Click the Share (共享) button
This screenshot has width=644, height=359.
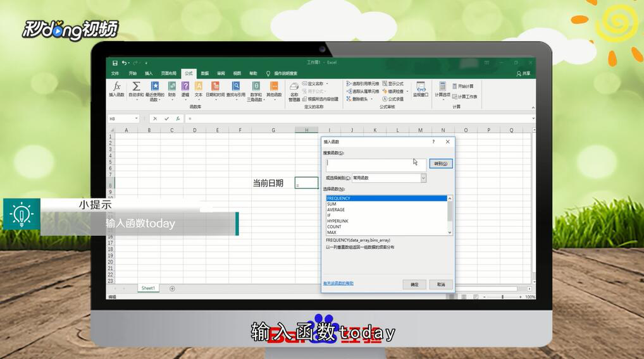tap(523, 73)
